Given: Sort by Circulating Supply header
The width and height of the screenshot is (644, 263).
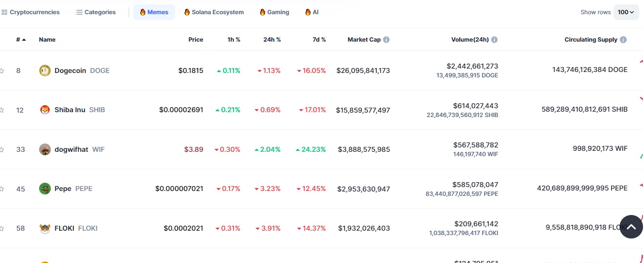Looking at the screenshot, I should pos(591,40).
